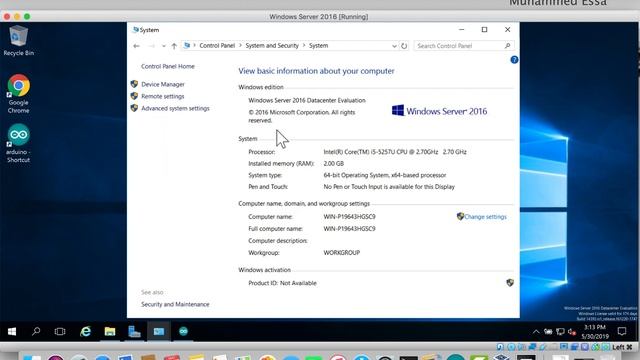Click the green macOS fullscreen button of VM window
The width and height of the screenshot is (640, 360).
[x=27, y=16]
